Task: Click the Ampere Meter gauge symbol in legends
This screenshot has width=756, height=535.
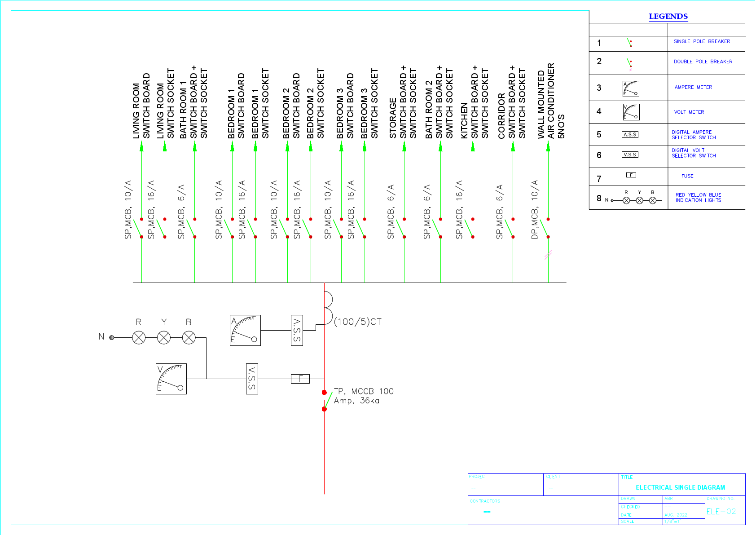Action: [x=631, y=88]
